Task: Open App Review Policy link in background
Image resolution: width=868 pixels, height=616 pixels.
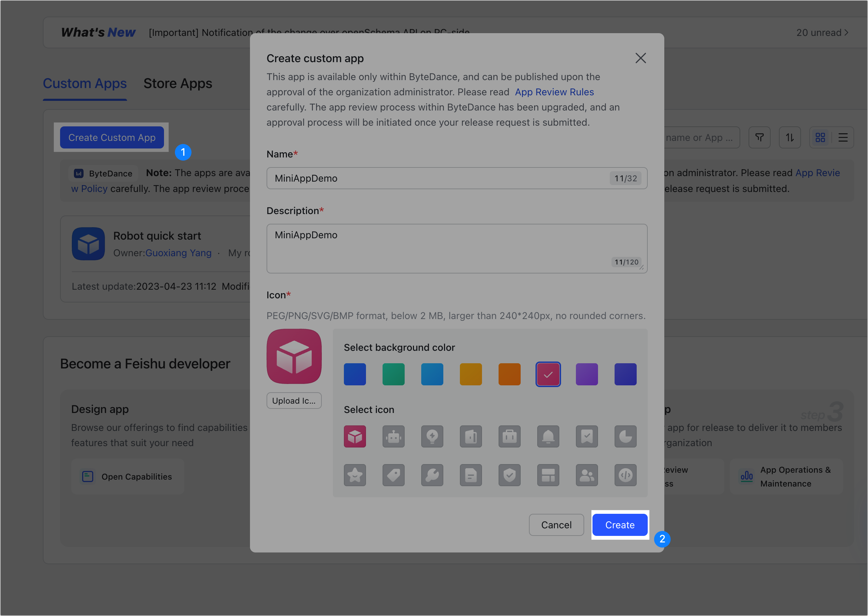Action: pos(817,173)
